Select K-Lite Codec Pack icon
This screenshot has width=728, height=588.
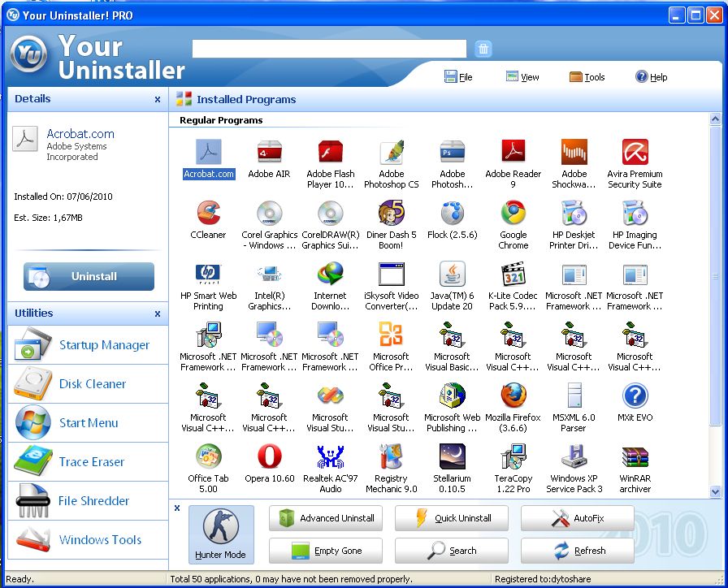click(513, 274)
